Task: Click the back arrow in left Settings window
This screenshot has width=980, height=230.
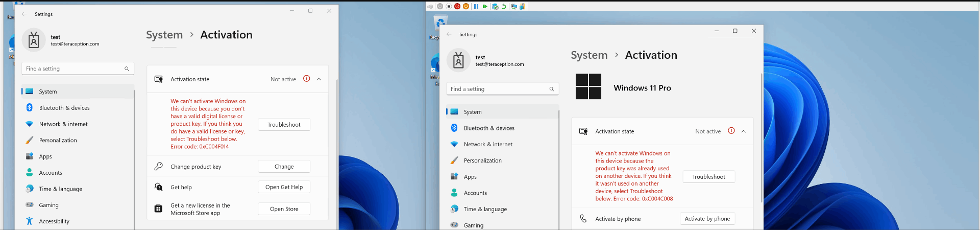Action: click(x=24, y=14)
